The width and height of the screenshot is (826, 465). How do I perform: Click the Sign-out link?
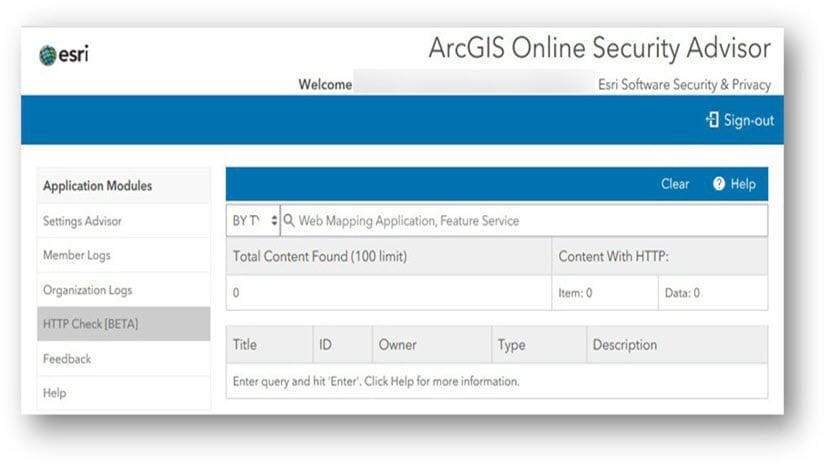[x=749, y=121]
